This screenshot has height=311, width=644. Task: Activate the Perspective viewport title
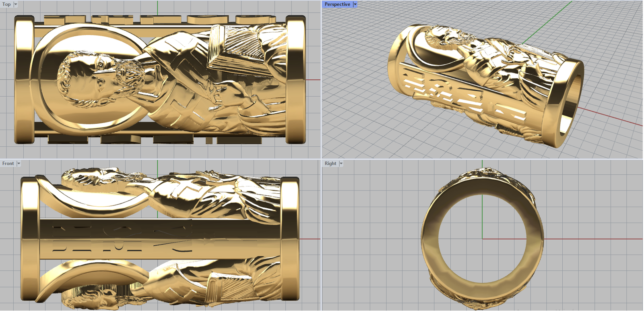coord(337,4)
